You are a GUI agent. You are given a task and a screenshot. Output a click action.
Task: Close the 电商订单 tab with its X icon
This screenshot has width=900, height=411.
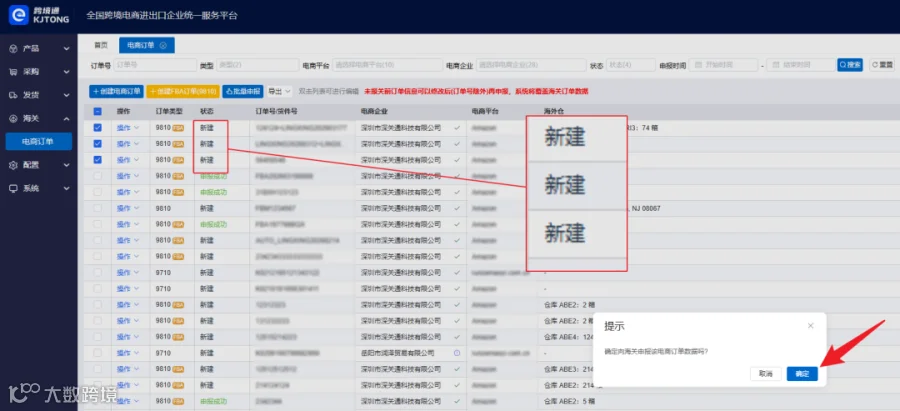163,45
